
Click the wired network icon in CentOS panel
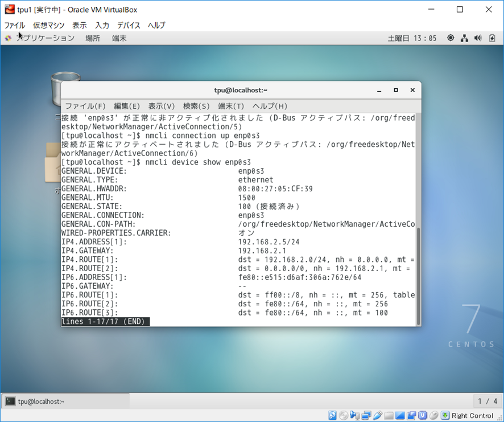click(464, 38)
